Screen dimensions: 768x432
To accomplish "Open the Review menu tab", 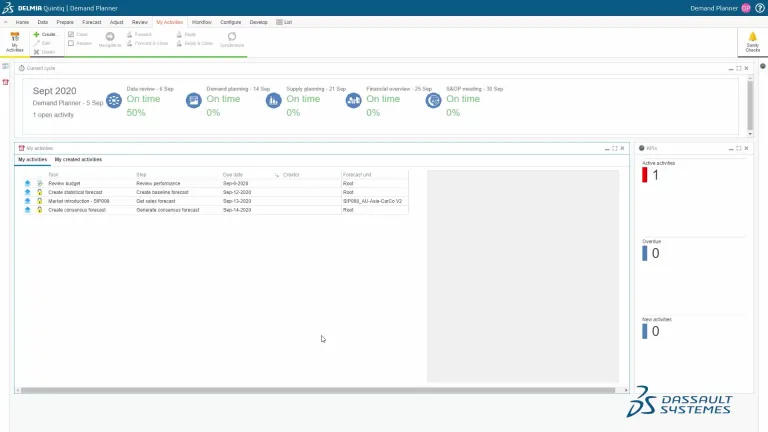I will [140, 22].
